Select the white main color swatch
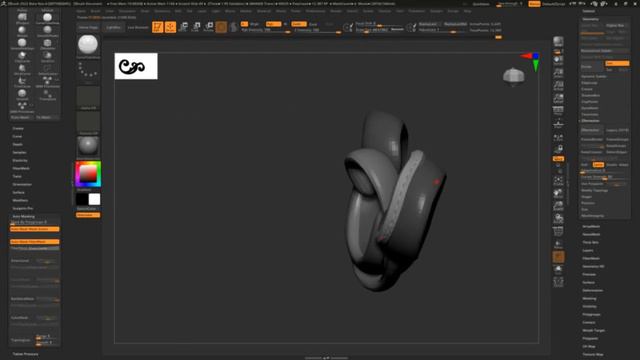 [x=94, y=199]
